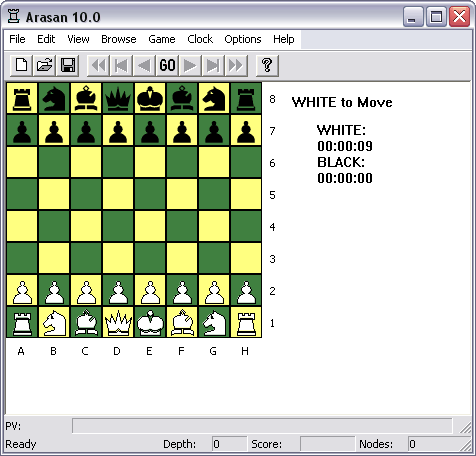476x456 pixels.
Task: Open the View menu
Action: tap(78, 39)
